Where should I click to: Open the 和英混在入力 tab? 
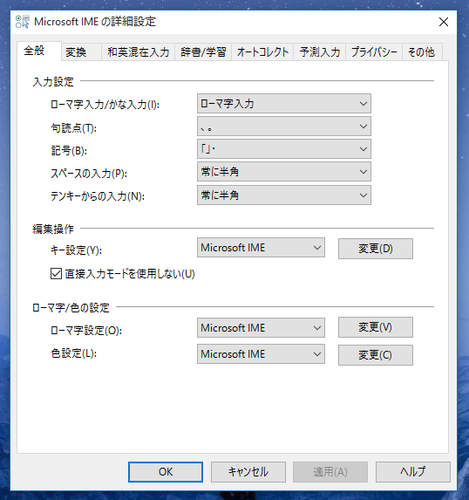[138, 52]
